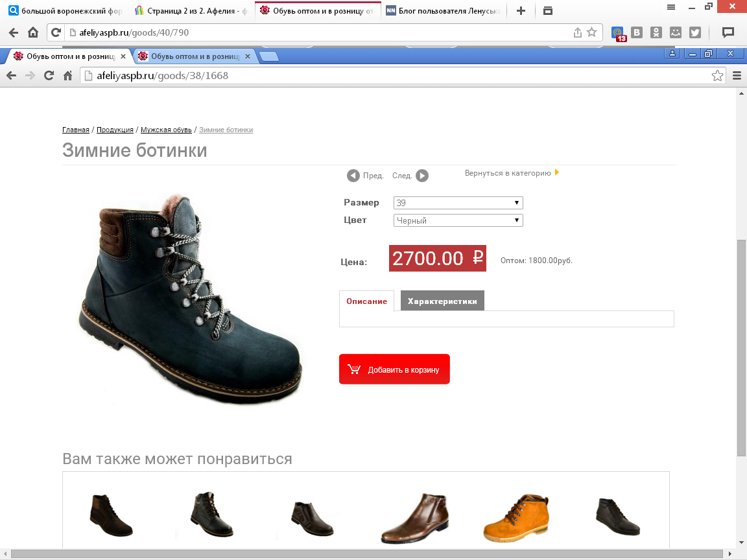Open mail extension icon with 13 badge

618,33
